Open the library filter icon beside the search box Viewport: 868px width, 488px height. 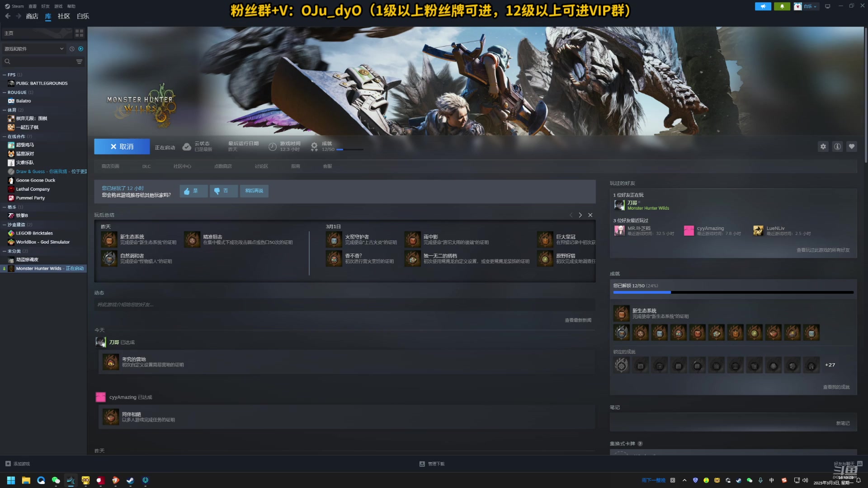tap(80, 61)
